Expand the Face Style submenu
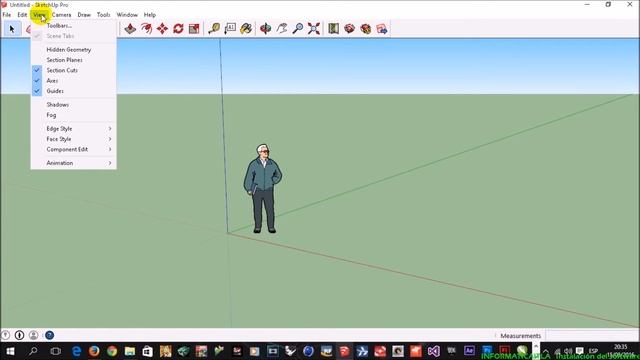The image size is (640, 360). (x=73, y=139)
